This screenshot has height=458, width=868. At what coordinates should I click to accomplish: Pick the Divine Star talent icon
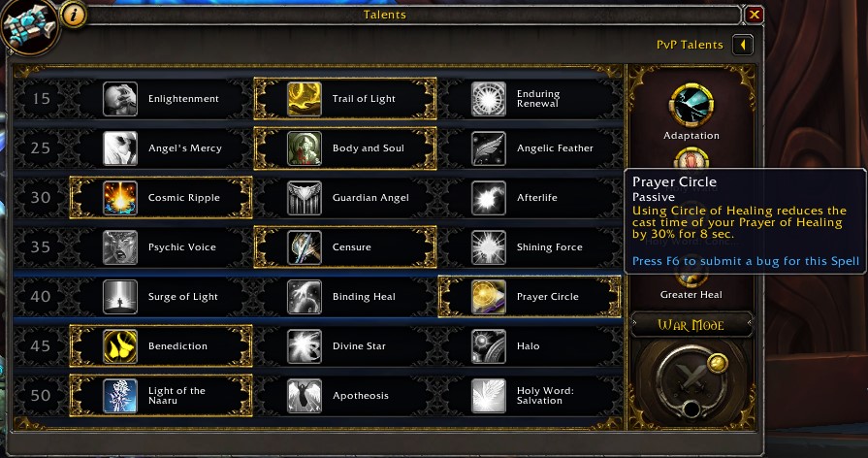pos(305,346)
